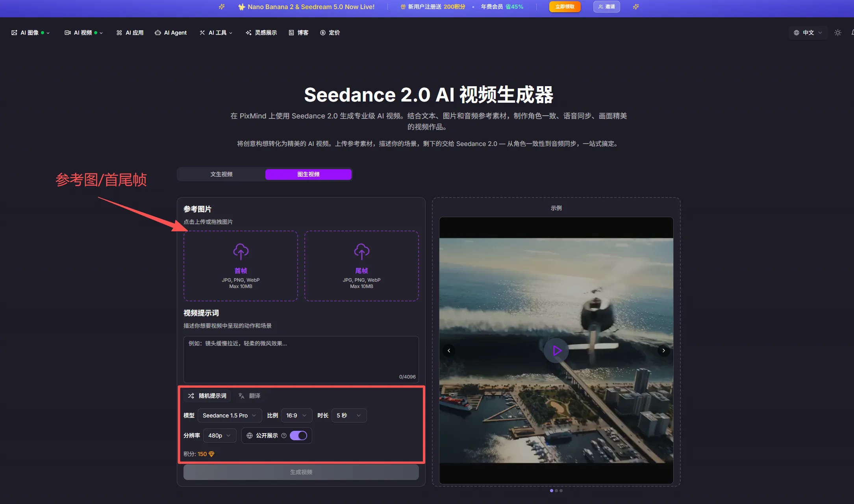854x504 pixels.
Task: Open the 16:9 aspect ratio dropdown
Action: click(296, 415)
